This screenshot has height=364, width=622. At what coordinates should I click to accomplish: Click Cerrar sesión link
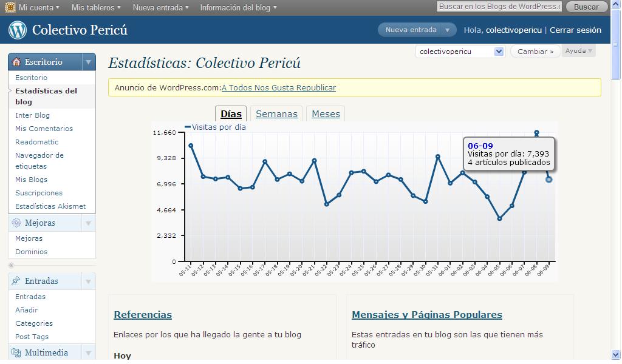point(575,30)
